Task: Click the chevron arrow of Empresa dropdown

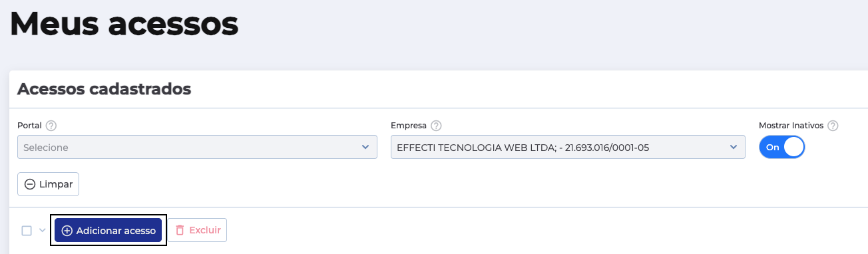Action: pyautogui.click(x=734, y=147)
